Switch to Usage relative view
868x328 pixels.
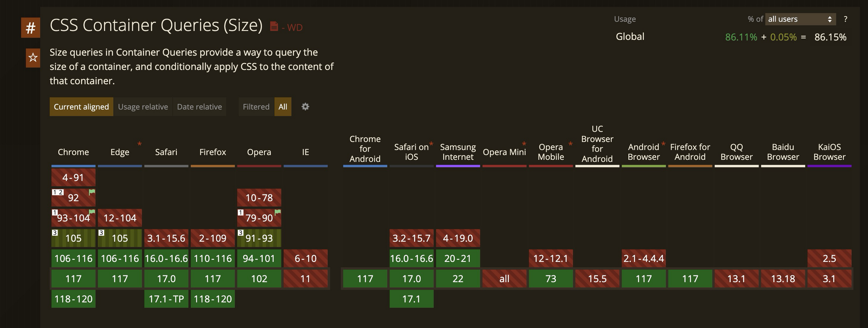[143, 107]
